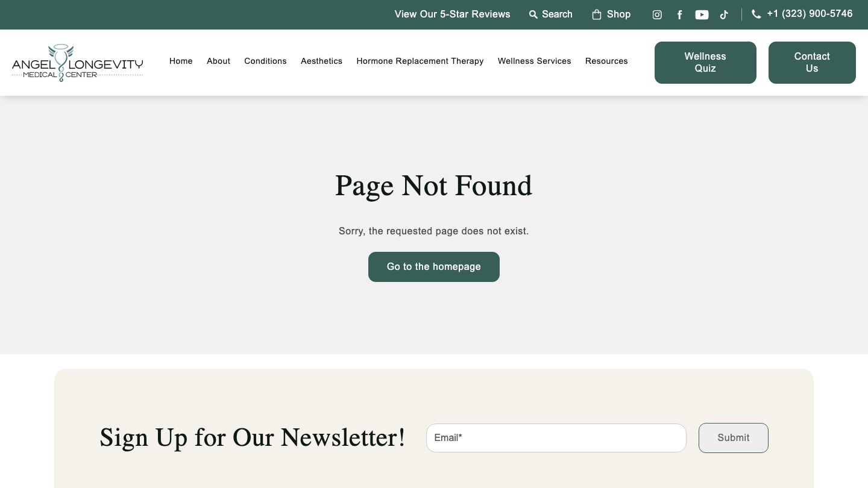Click the Wellness Quiz button
868x488 pixels.
[x=705, y=63]
